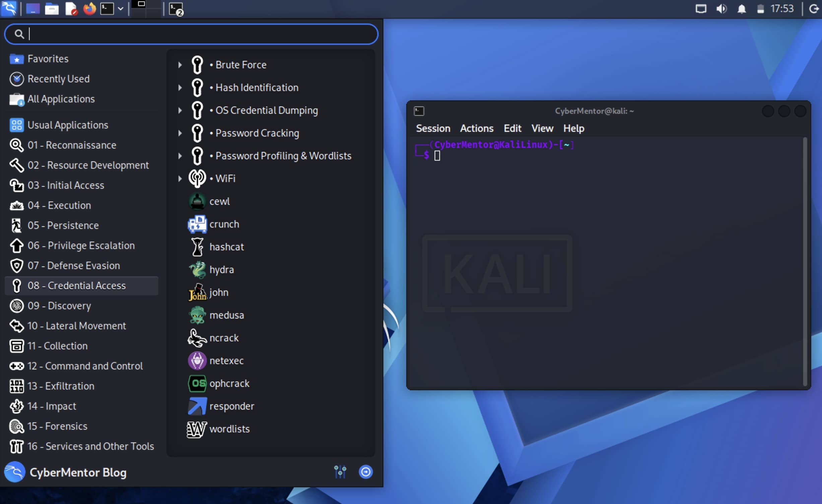Open notifications bell in the panel
The width and height of the screenshot is (822, 504).
click(742, 9)
